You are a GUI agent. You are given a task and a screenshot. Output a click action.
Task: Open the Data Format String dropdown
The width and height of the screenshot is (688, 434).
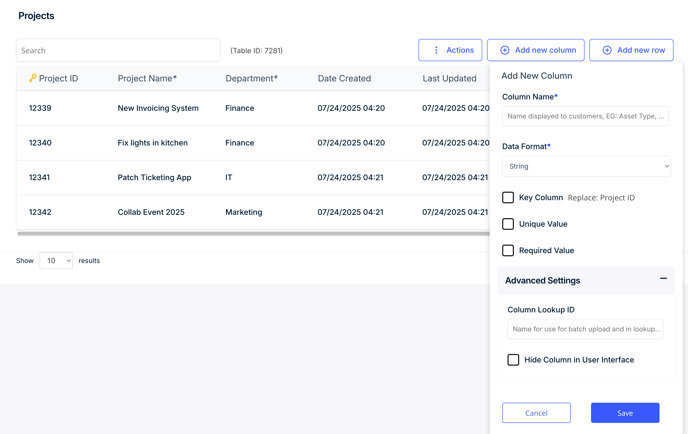point(586,166)
